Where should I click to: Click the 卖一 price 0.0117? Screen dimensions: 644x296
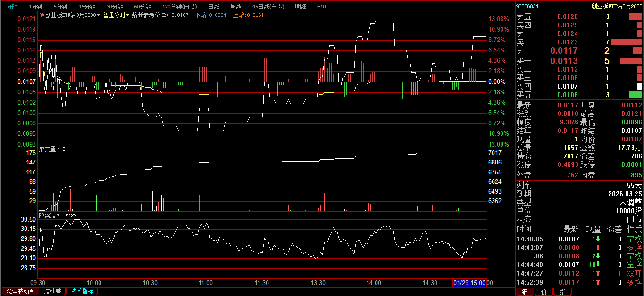pyautogui.click(x=566, y=50)
